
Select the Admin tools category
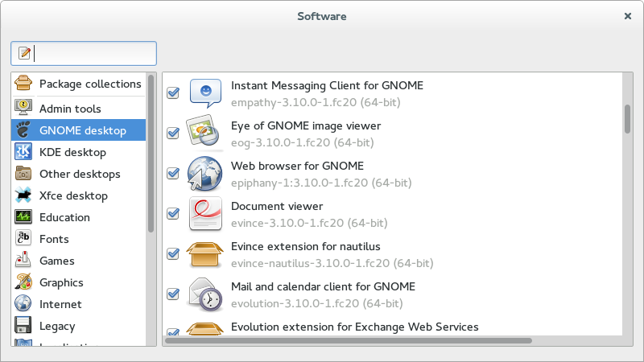pyautogui.click(x=70, y=109)
